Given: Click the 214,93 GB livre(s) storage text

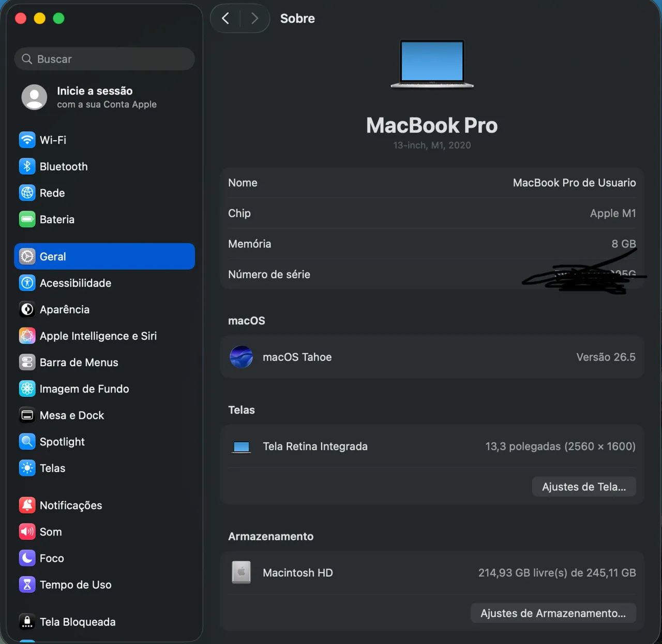Looking at the screenshot, I should [557, 573].
